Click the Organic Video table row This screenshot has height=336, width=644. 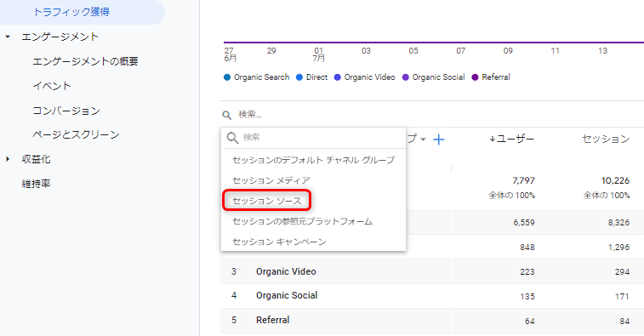click(432, 271)
